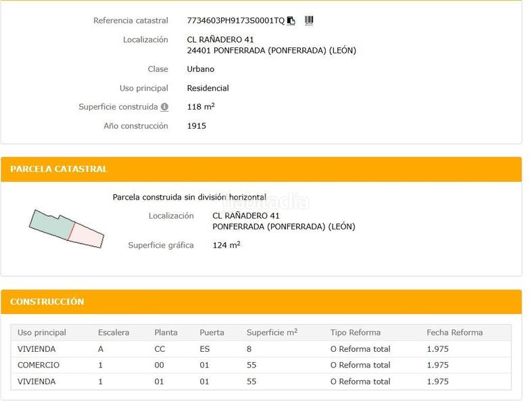Click the barcode icon beside the reference

tap(309, 21)
